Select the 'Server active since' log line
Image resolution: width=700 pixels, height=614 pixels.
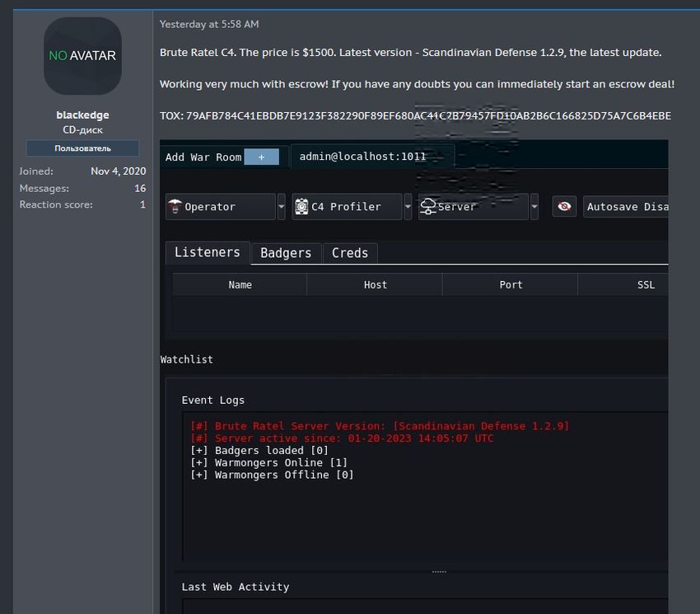click(x=342, y=438)
